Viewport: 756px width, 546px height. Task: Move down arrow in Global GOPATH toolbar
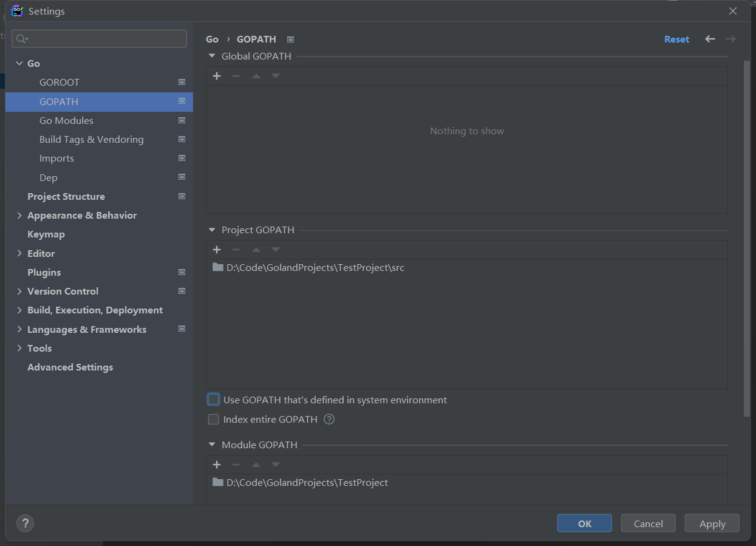point(276,76)
